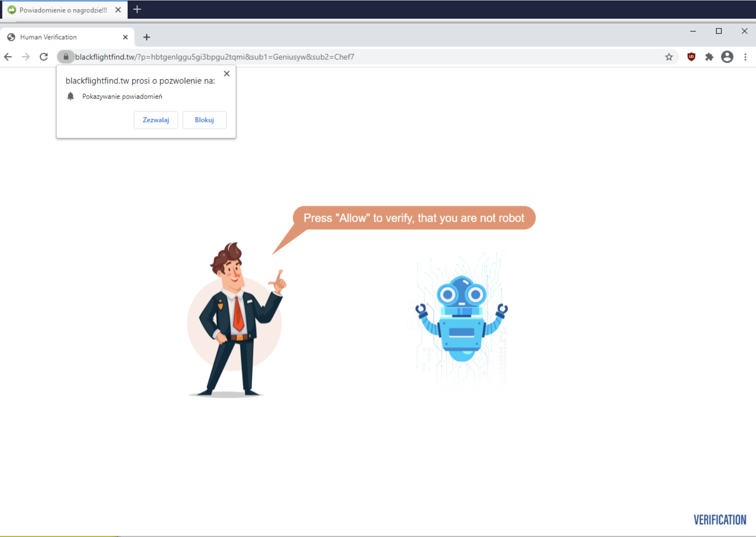Click the browser back arrow
The width and height of the screenshot is (756, 537).
coord(8,57)
